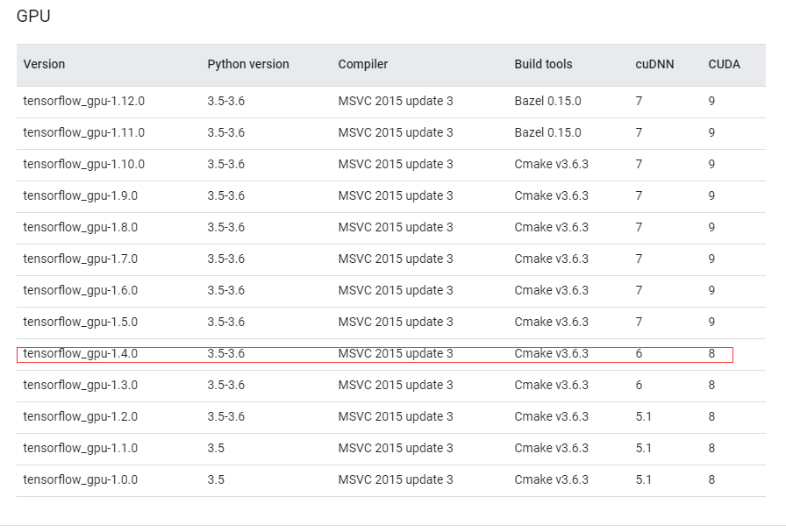Click cuDNN value 7 in 1.12.0 row
The width and height of the screenshot is (786, 532).
click(x=640, y=101)
